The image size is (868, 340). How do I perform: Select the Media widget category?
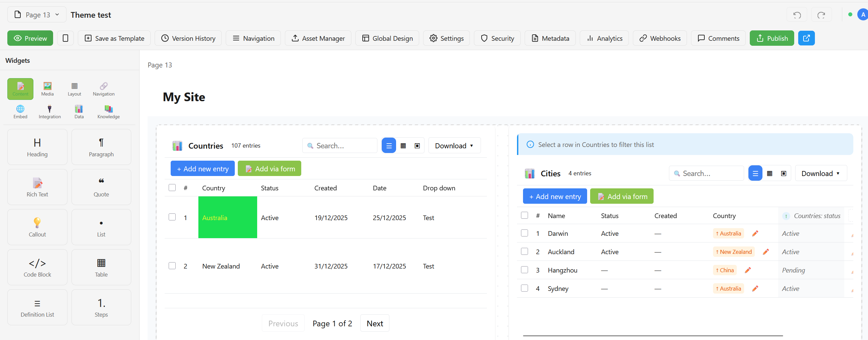click(47, 89)
